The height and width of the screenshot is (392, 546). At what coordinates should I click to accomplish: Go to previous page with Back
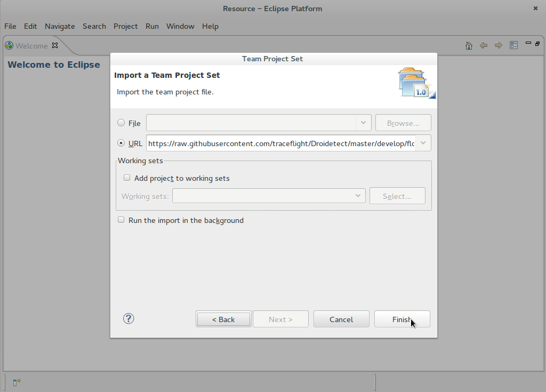click(223, 319)
